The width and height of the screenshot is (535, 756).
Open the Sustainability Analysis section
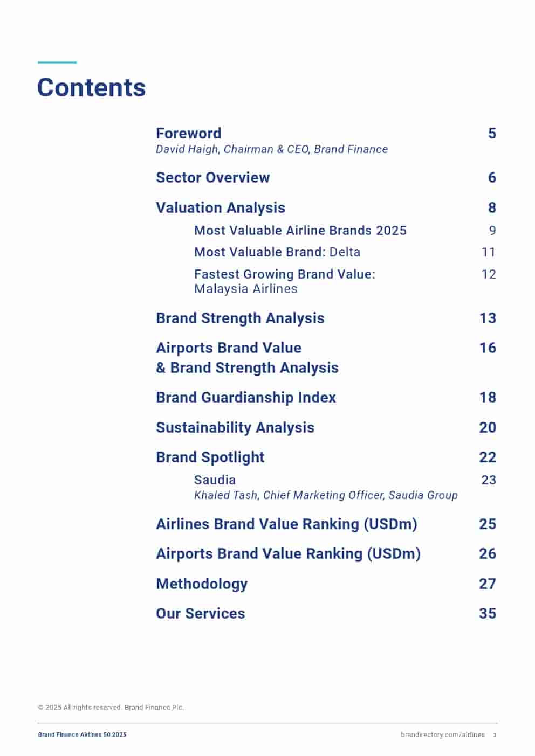pos(235,427)
